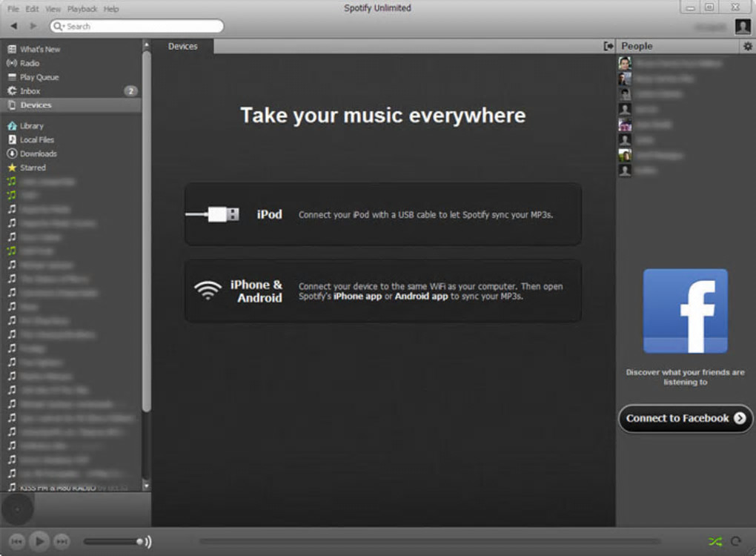Collapse the People sidebar
The width and height of the screenshot is (756, 556).
609,46
